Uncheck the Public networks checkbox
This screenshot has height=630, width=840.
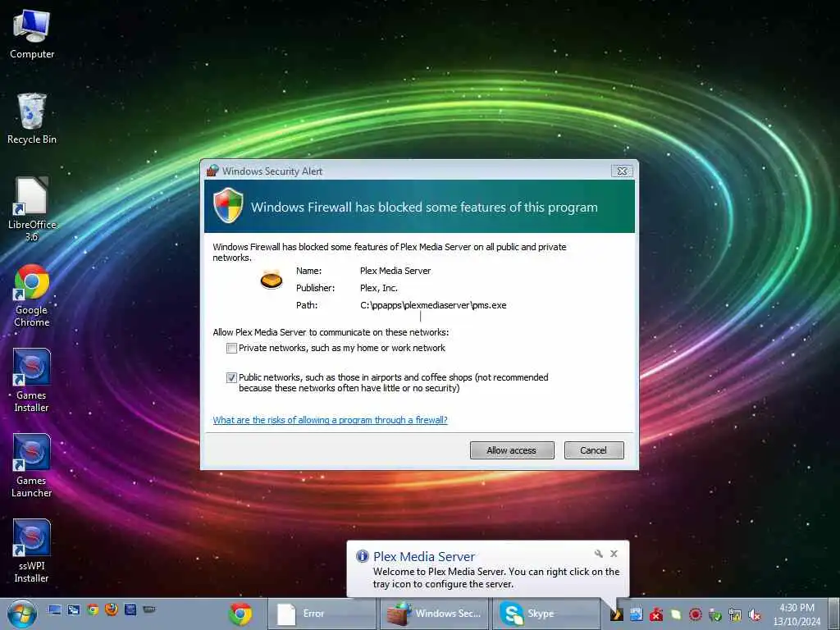(231, 377)
